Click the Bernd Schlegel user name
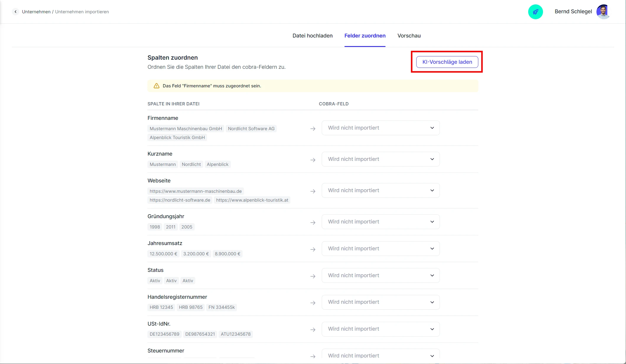 573,12
